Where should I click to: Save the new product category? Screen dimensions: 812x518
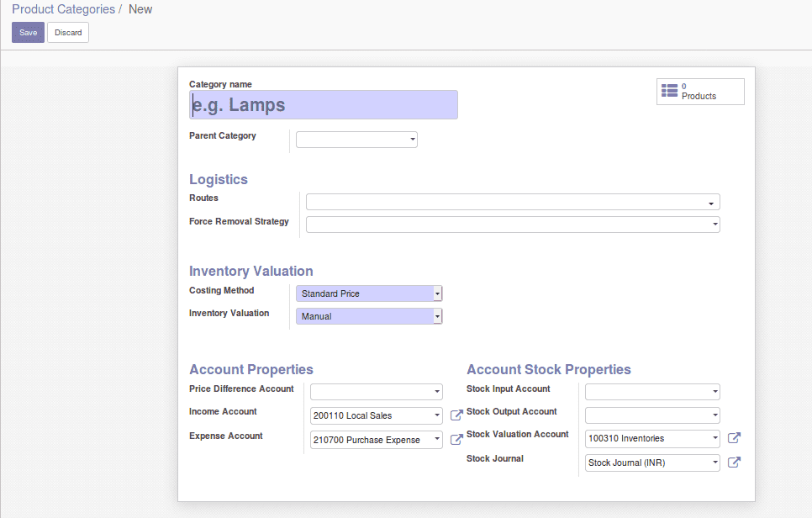click(28, 33)
